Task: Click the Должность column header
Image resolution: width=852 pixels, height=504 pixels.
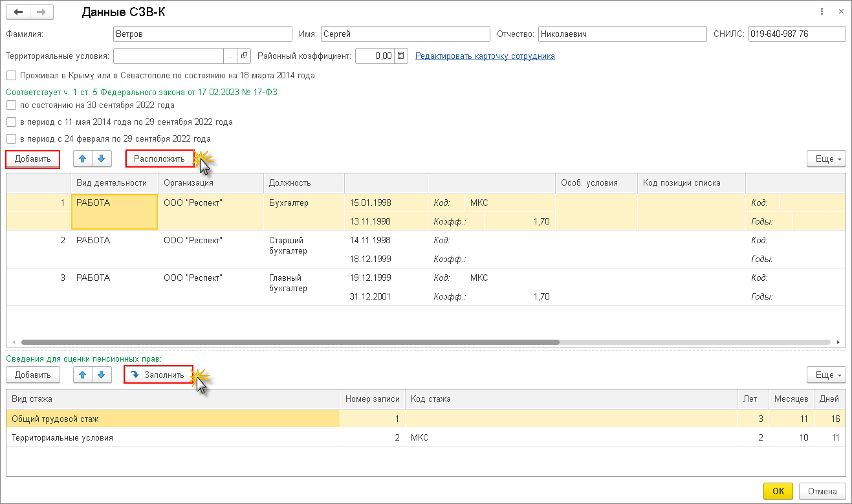Action: pos(304,182)
